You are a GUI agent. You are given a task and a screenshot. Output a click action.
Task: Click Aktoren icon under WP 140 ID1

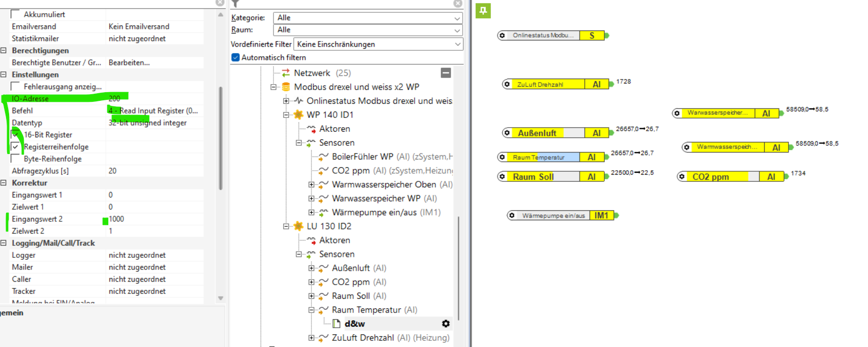(311, 129)
